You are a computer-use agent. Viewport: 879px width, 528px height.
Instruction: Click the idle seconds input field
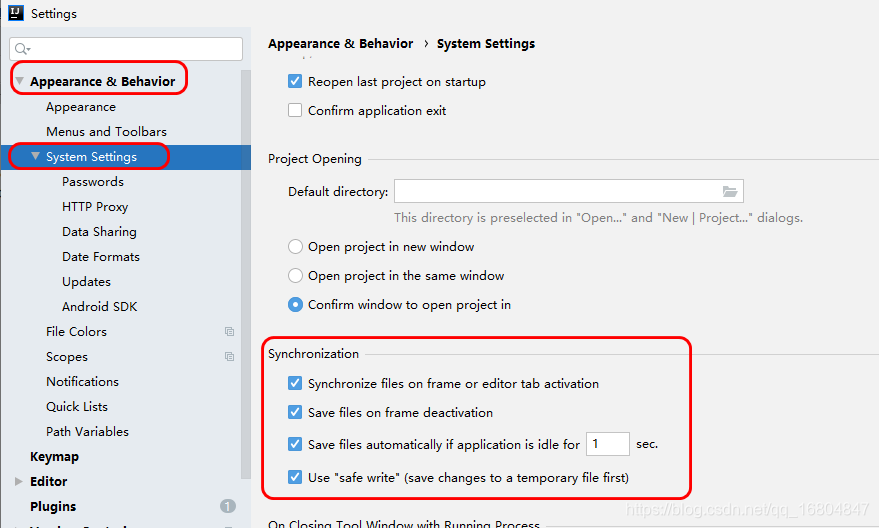point(608,444)
